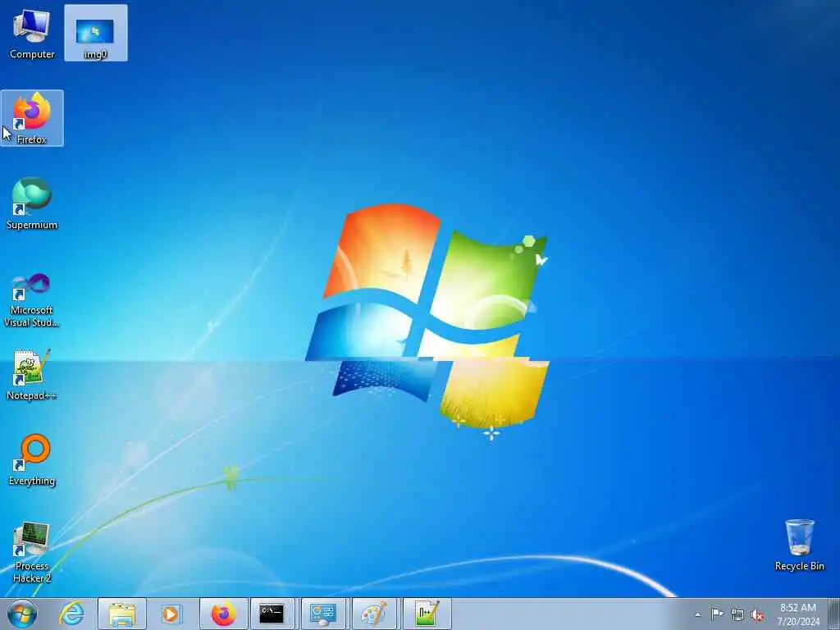Open the Control Panel taskbar button
Screen dimensions: 840x630
click(323, 614)
